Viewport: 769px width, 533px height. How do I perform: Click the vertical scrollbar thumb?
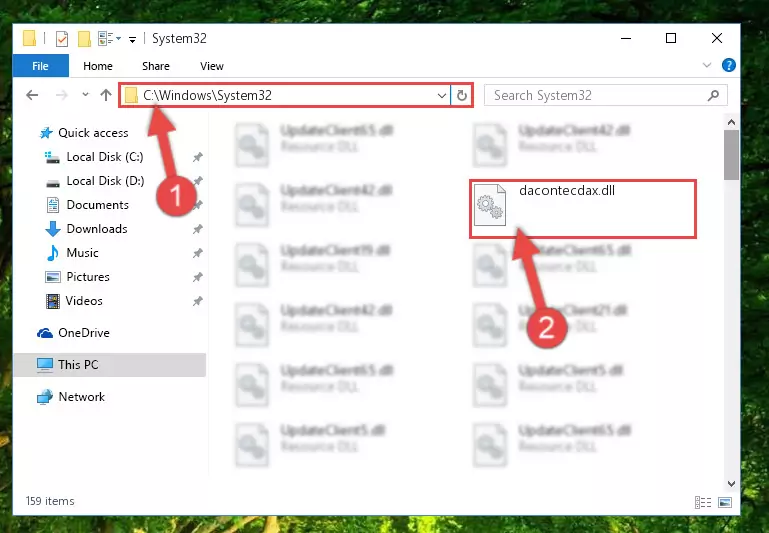pos(731,154)
